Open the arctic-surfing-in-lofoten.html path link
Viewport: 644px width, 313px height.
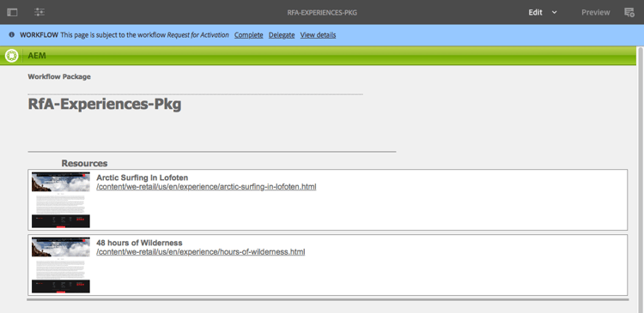(x=206, y=187)
